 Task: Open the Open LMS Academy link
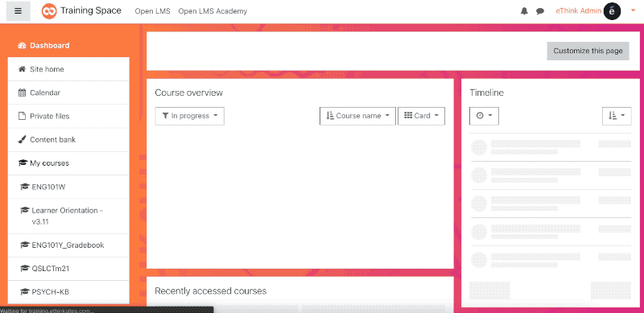coord(213,11)
